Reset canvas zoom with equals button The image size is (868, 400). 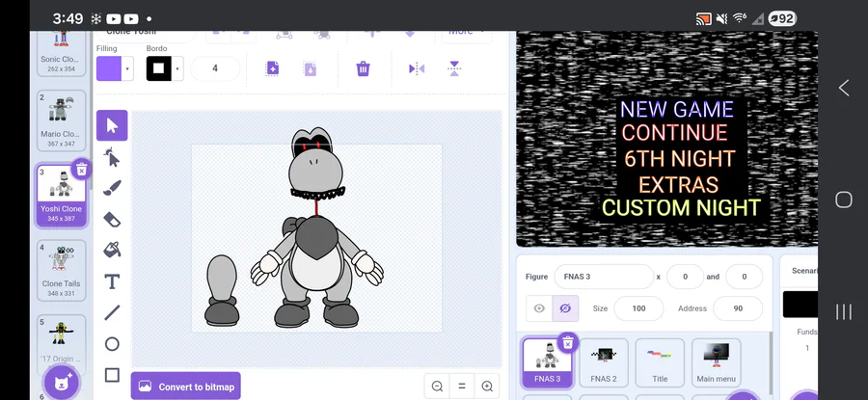[x=462, y=387]
